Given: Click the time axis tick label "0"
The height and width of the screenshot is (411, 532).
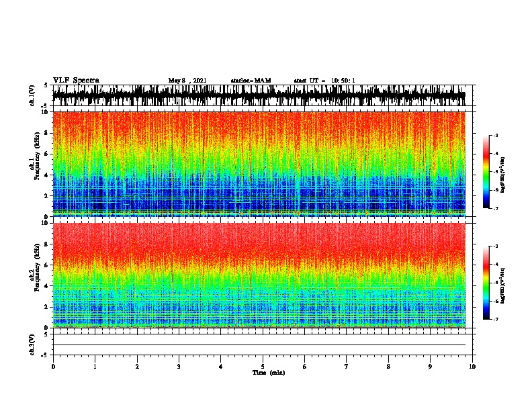Looking at the screenshot, I should [x=53, y=367].
